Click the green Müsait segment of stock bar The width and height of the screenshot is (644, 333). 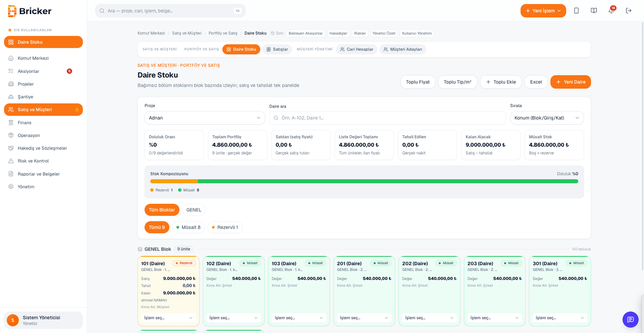(x=388, y=181)
